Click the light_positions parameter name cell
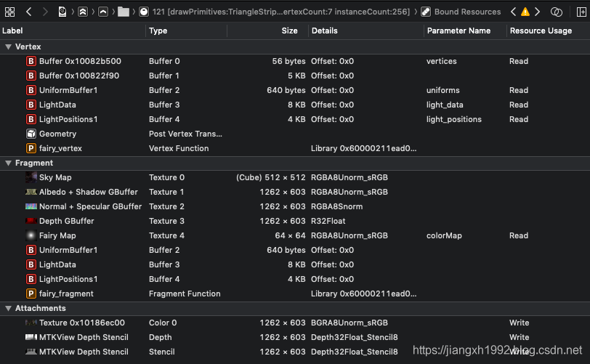Screen dimensions: 590x364 (x=454, y=119)
